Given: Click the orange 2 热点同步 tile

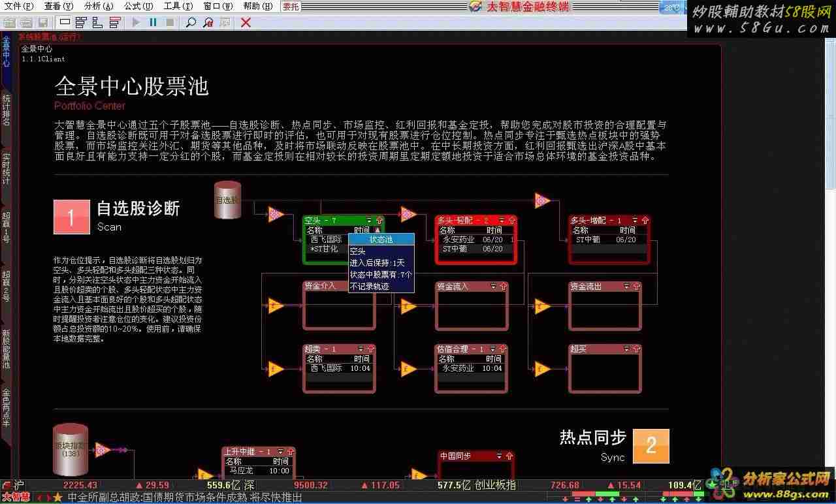Looking at the screenshot, I should pyautogui.click(x=651, y=446).
